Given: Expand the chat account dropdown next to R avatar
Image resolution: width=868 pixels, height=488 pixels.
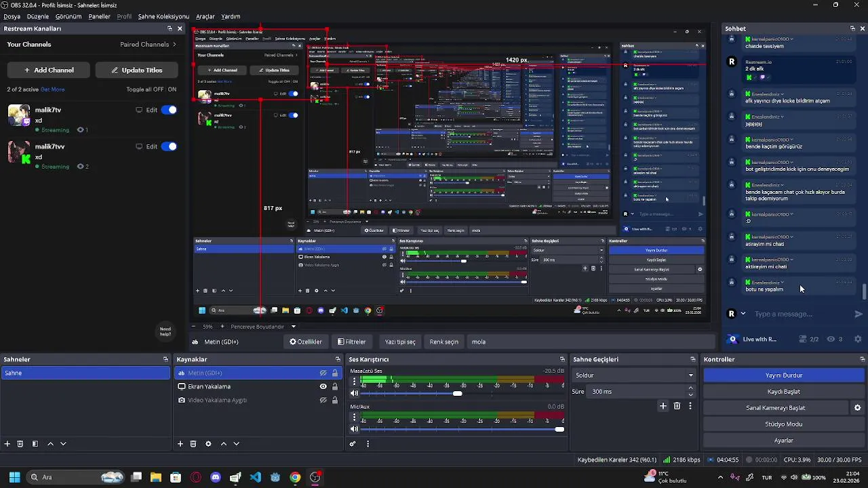Looking at the screenshot, I should (743, 314).
